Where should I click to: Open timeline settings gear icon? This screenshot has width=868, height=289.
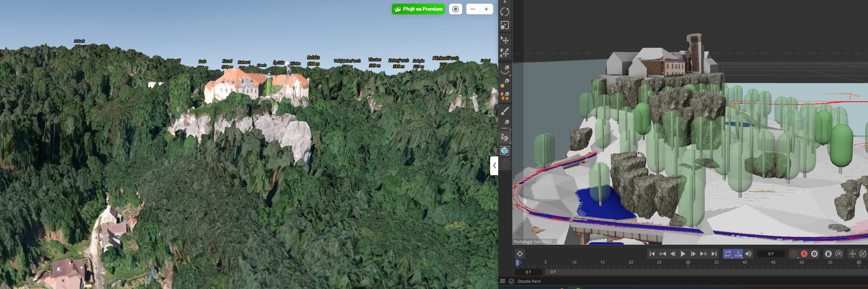pyautogui.click(x=814, y=254)
